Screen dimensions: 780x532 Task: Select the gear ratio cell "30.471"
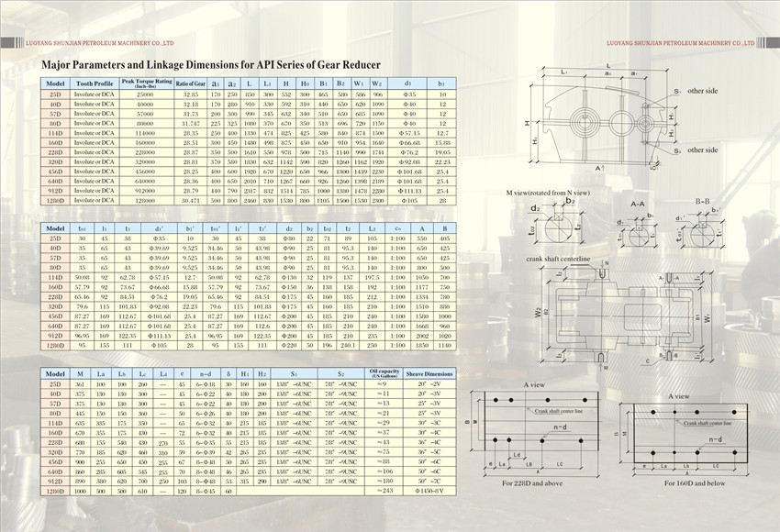click(x=191, y=201)
